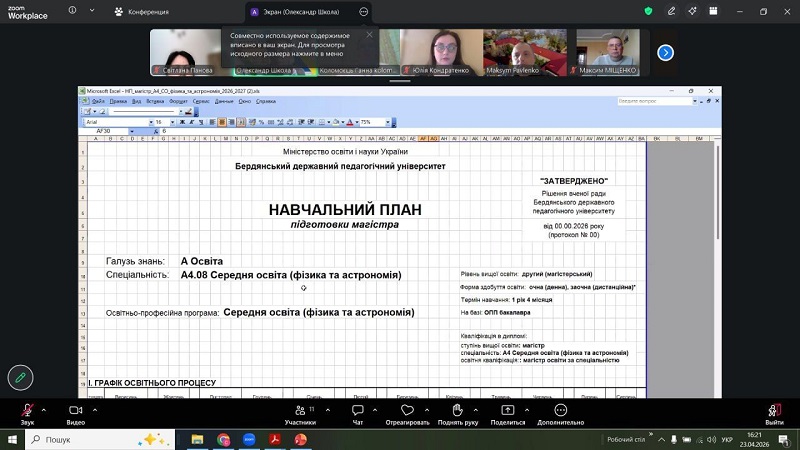Dismiss the shared content tooltip

[x=369, y=35]
